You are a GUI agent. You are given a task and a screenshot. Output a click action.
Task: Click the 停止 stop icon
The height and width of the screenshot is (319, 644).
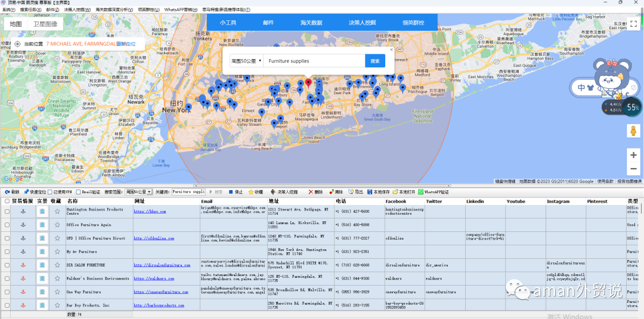pos(230,192)
